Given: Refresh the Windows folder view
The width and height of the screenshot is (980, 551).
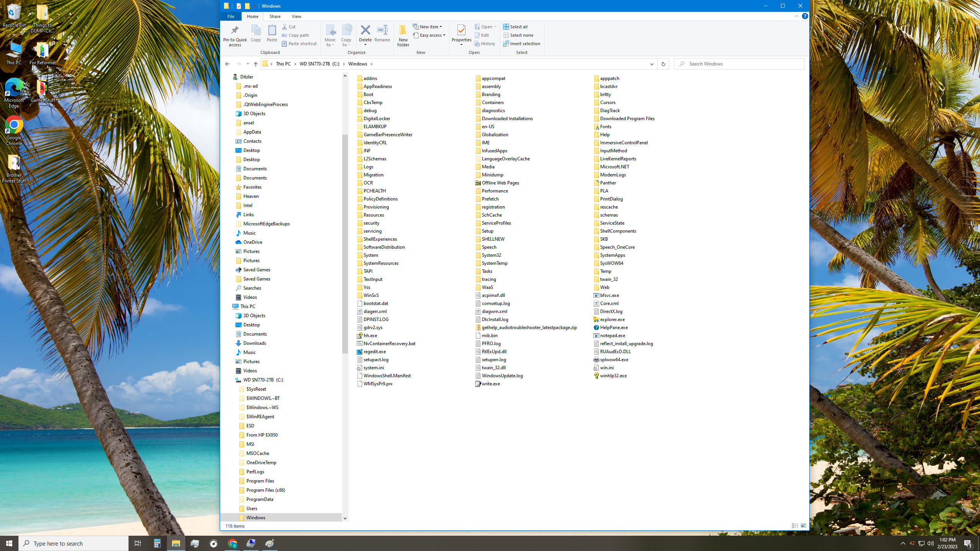Looking at the screenshot, I should click(x=663, y=64).
